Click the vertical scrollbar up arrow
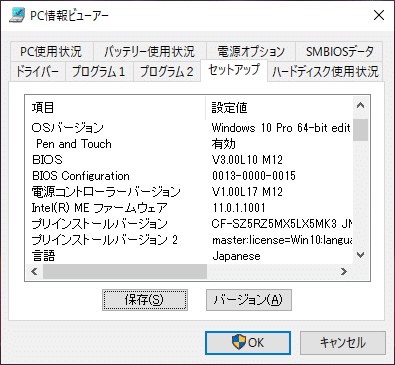The width and height of the screenshot is (395, 365). 360,106
